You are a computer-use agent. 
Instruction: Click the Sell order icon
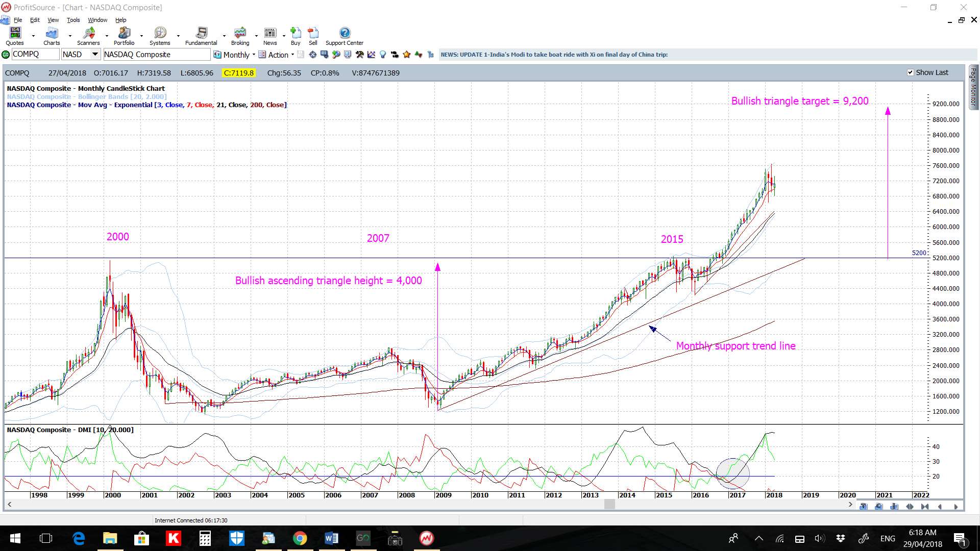pyautogui.click(x=313, y=36)
